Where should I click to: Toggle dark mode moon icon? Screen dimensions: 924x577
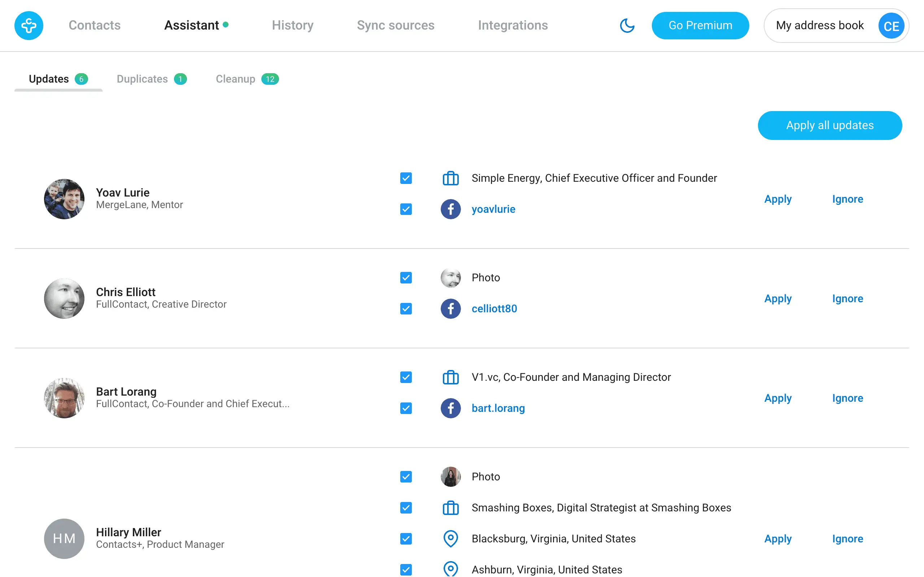pyautogui.click(x=627, y=26)
